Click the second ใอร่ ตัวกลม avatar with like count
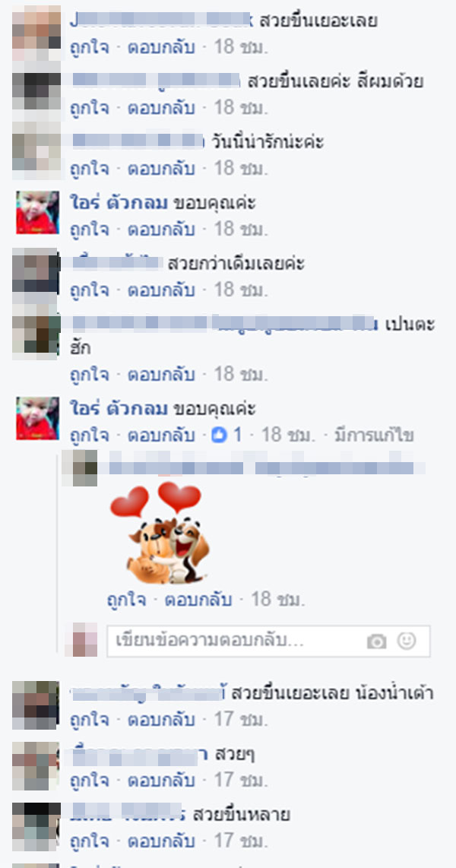This screenshot has width=456, height=868. pyautogui.click(x=37, y=419)
